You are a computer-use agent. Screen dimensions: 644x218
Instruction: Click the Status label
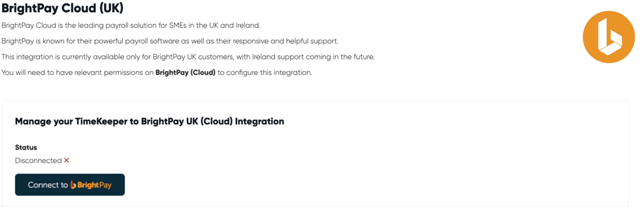(x=26, y=148)
